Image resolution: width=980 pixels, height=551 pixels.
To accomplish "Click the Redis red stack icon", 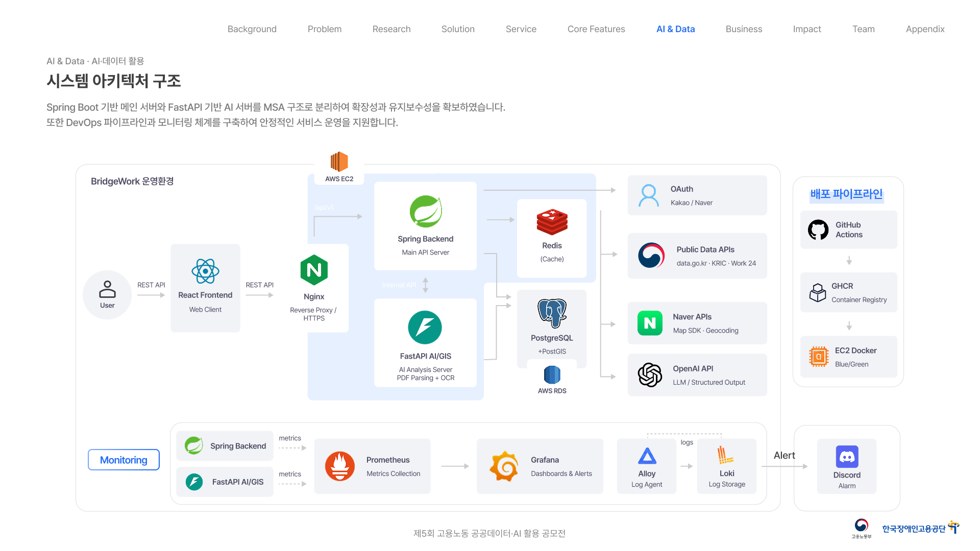I will [552, 222].
